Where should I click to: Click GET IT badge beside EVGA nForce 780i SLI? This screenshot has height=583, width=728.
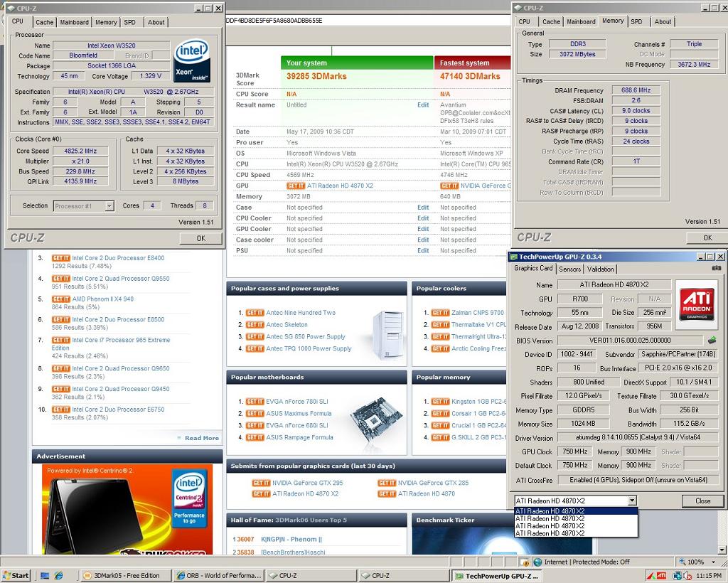click(x=255, y=402)
